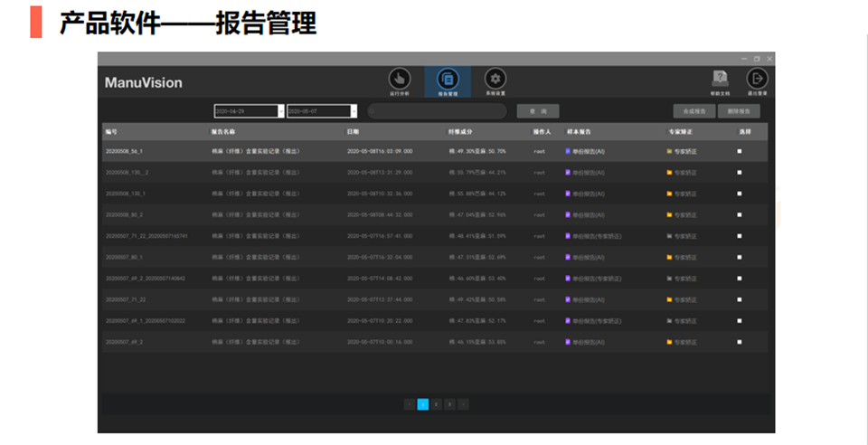Click 专家矫正 folder icon for 20200508_56_1
868x445 pixels.
click(x=669, y=151)
